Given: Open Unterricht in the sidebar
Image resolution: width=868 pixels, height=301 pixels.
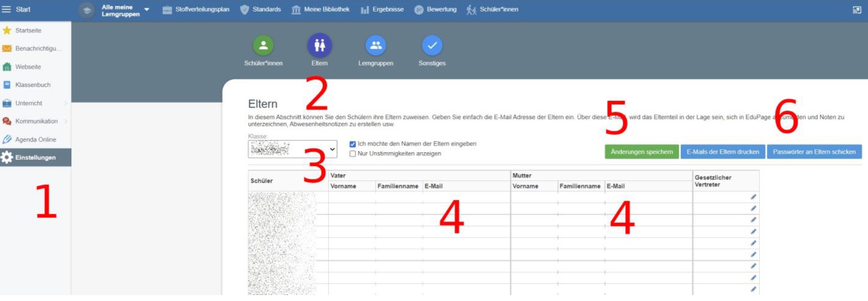Looking at the screenshot, I should (35, 103).
